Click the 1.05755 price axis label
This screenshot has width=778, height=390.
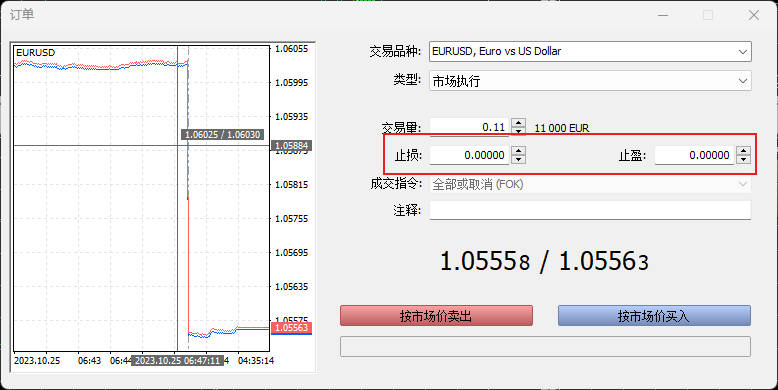point(292,219)
